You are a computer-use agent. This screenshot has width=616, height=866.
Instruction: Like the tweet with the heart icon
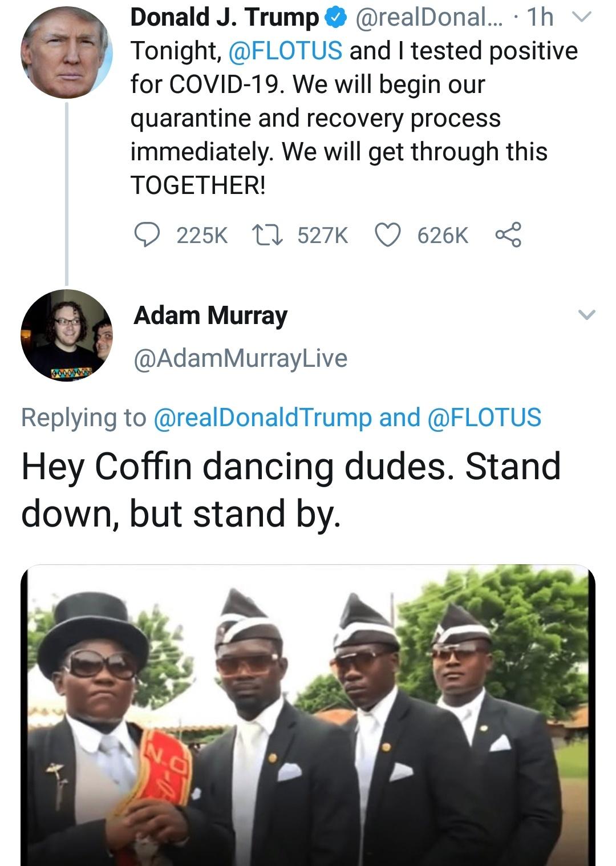[x=388, y=234]
